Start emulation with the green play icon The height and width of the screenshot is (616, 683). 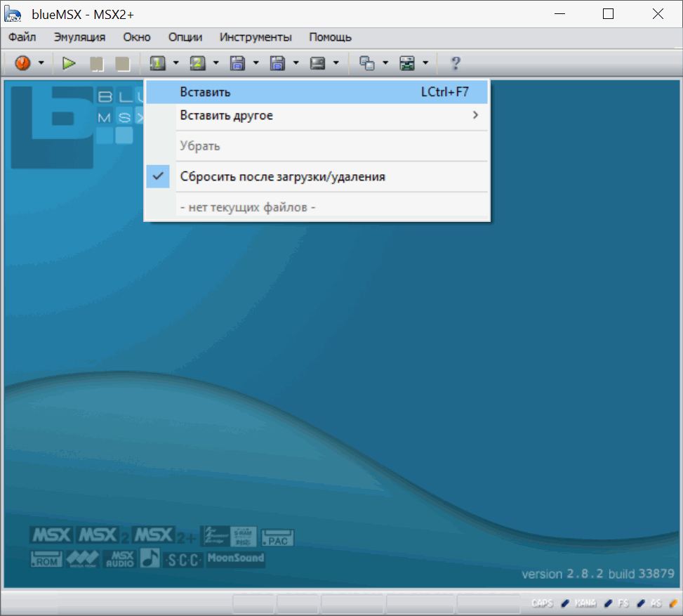click(x=69, y=63)
